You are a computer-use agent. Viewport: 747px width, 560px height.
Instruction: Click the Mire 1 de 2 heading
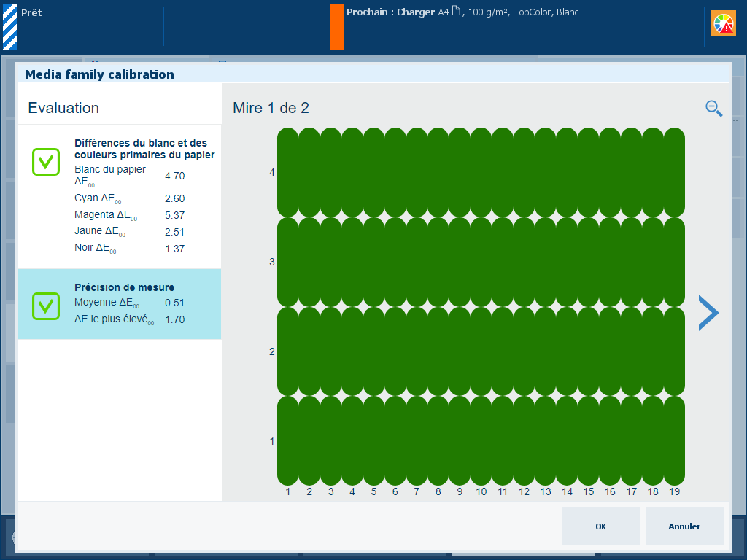pos(271,108)
